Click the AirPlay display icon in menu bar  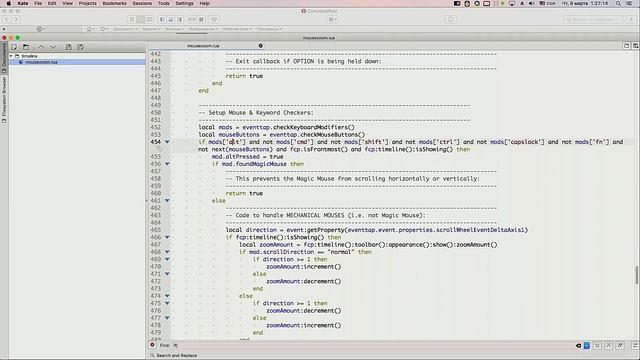tap(511, 3)
